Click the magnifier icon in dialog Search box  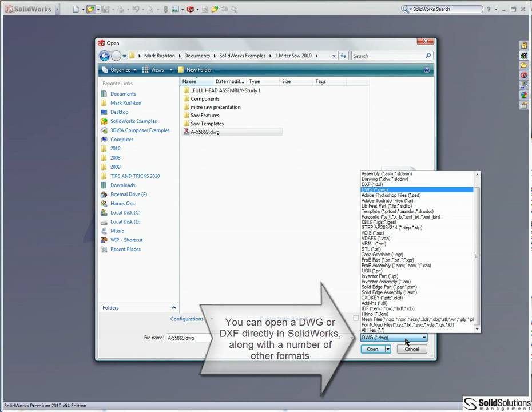tap(428, 56)
